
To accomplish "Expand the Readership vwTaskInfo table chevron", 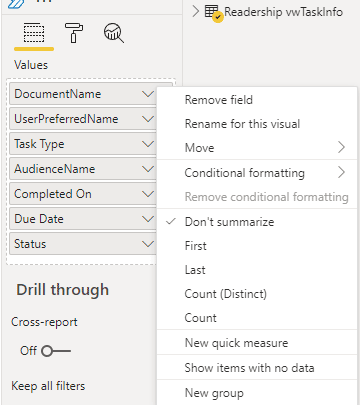I will (x=196, y=12).
